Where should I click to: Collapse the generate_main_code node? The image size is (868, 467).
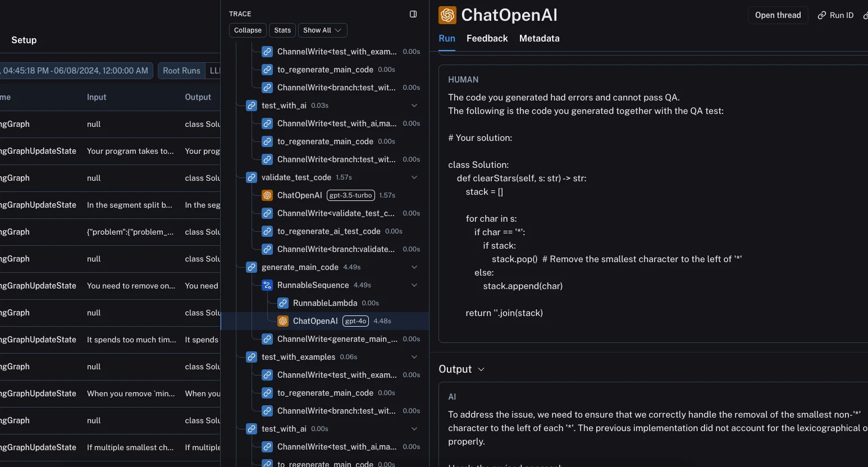pyautogui.click(x=414, y=267)
